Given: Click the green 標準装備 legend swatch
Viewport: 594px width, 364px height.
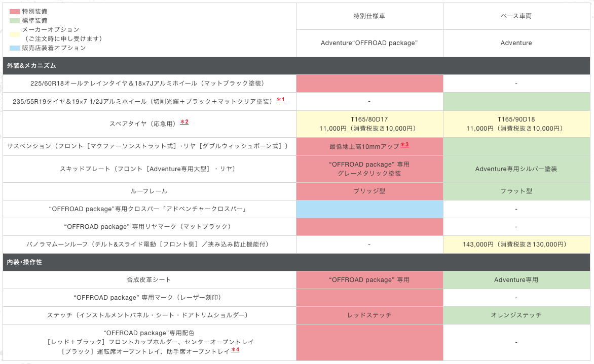Looking at the screenshot, I should 15,21.
